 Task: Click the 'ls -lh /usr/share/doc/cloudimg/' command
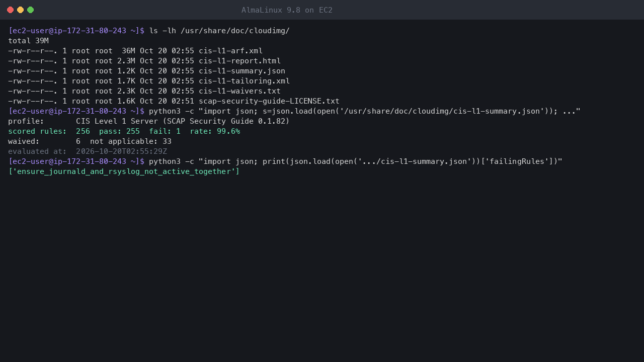point(219,31)
